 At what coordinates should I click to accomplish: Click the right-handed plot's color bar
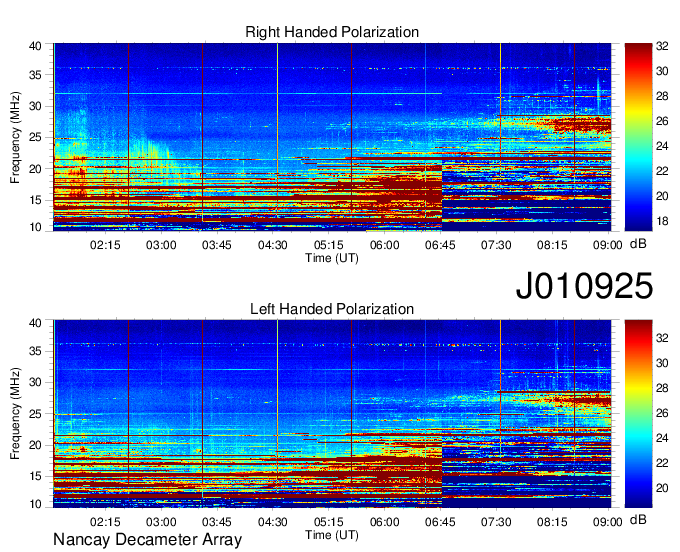point(638,137)
